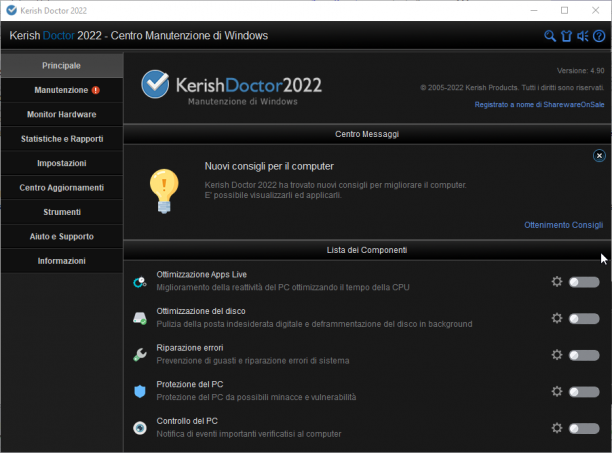The image size is (612, 453).
Task: Toggle the Controllo del PC switch
Action: coord(584,428)
